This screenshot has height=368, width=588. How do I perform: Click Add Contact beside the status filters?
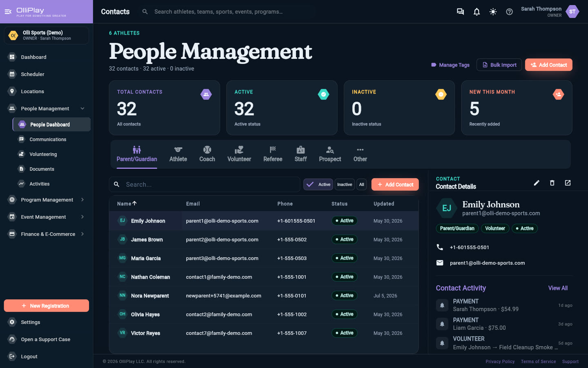click(x=395, y=184)
